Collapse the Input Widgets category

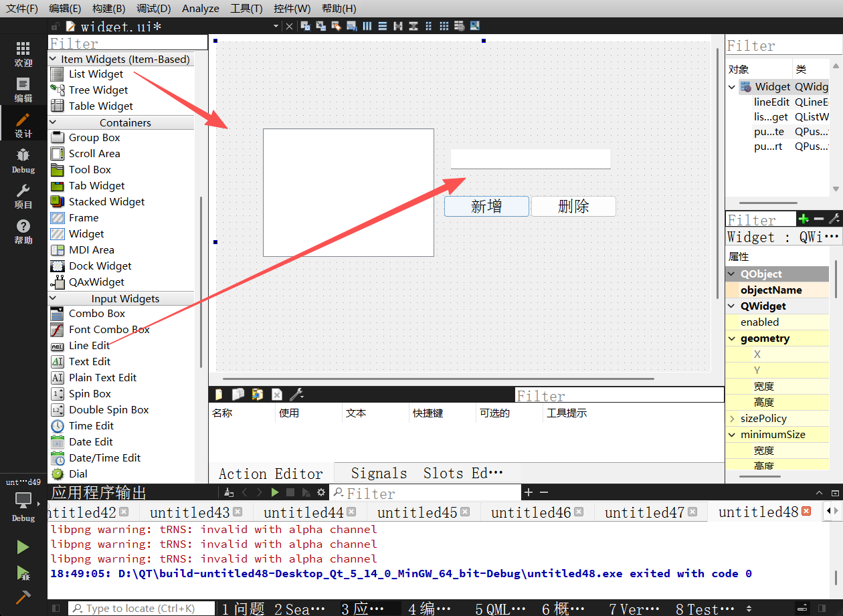click(x=54, y=298)
